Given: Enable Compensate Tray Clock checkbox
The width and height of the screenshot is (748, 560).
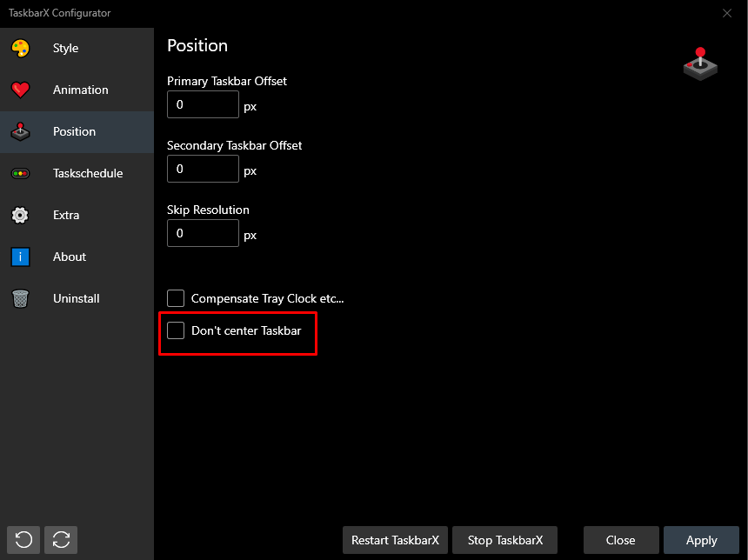Looking at the screenshot, I should 176,298.
